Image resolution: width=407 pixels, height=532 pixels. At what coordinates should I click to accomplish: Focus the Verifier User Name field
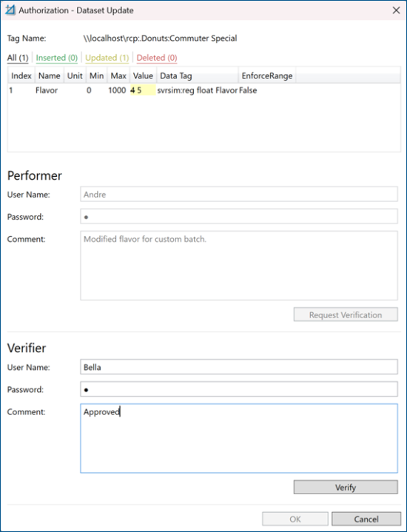(x=238, y=367)
